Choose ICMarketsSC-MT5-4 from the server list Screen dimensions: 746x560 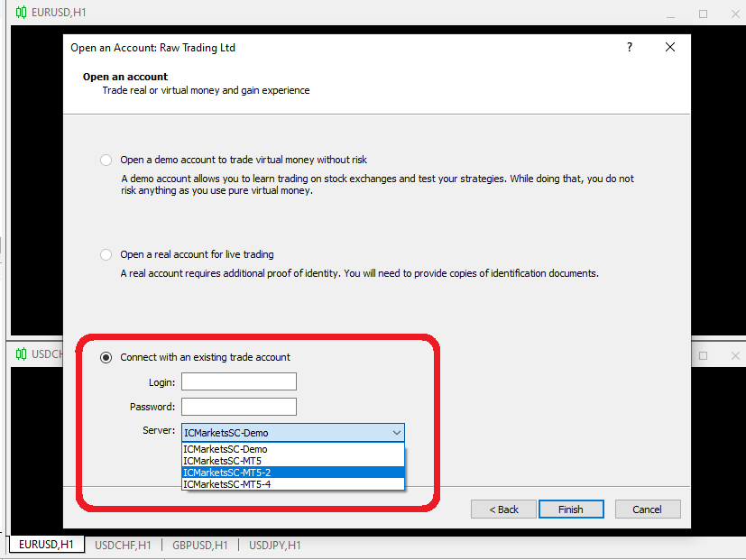226,484
